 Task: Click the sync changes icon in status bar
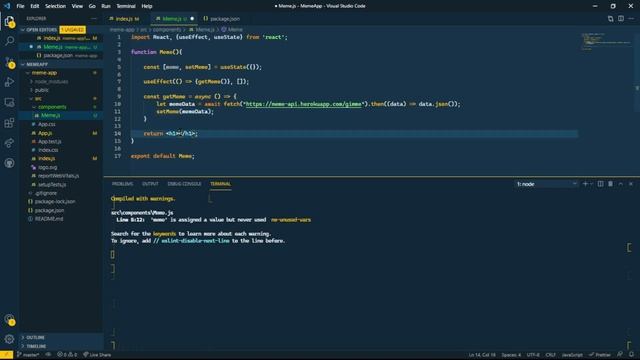point(48,355)
